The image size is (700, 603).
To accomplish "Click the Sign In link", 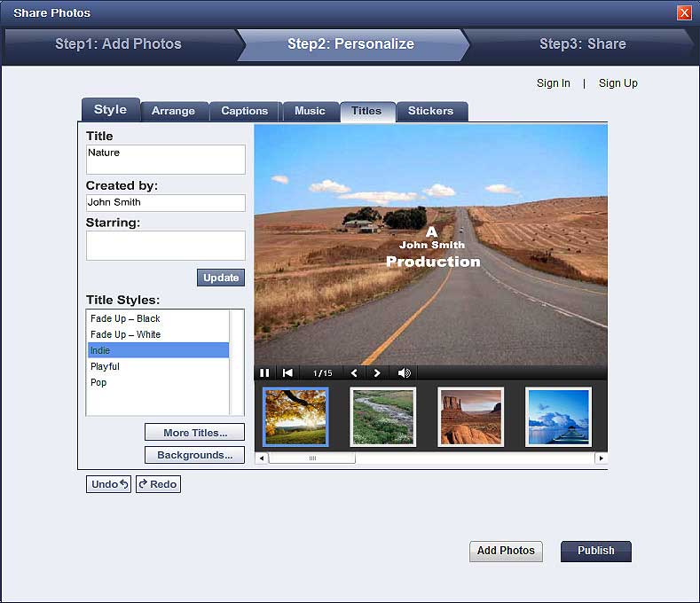I will click(x=553, y=83).
